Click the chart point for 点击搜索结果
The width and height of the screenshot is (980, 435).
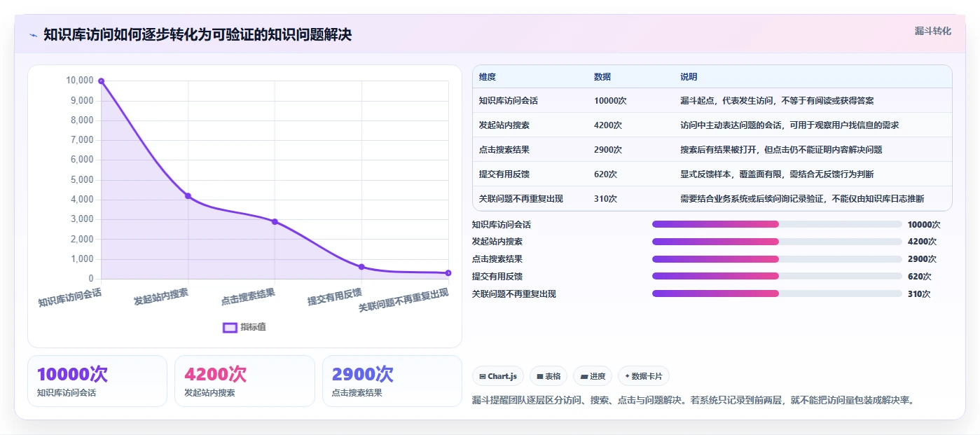click(x=275, y=221)
